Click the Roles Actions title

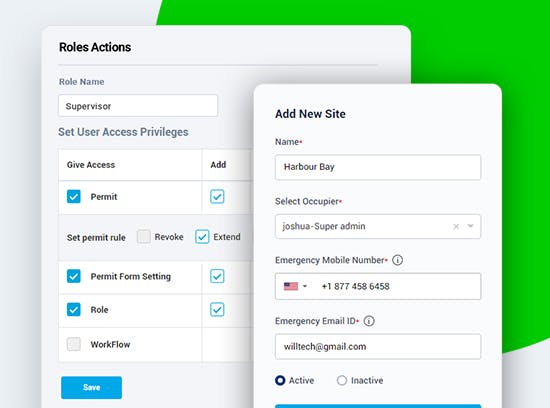[95, 47]
